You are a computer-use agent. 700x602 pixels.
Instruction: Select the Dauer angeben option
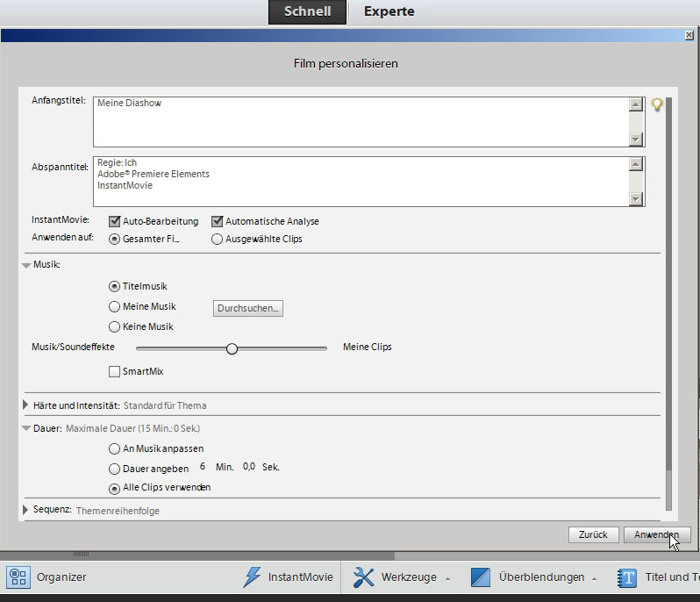(114, 469)
